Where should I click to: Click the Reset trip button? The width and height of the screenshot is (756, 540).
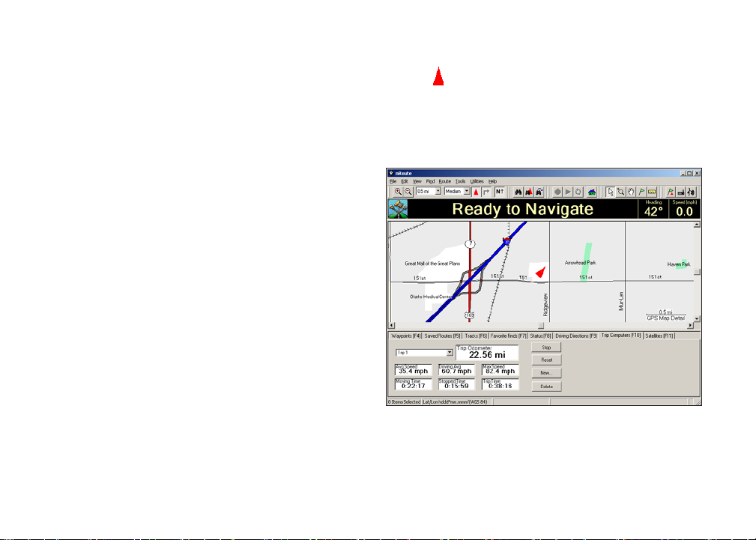point(546,360)
